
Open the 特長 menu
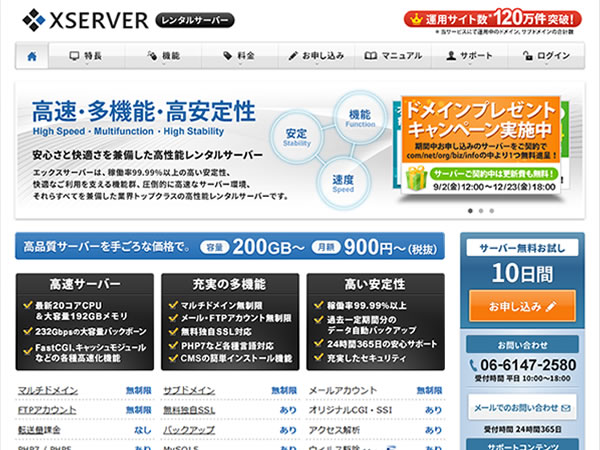(87, 56)
